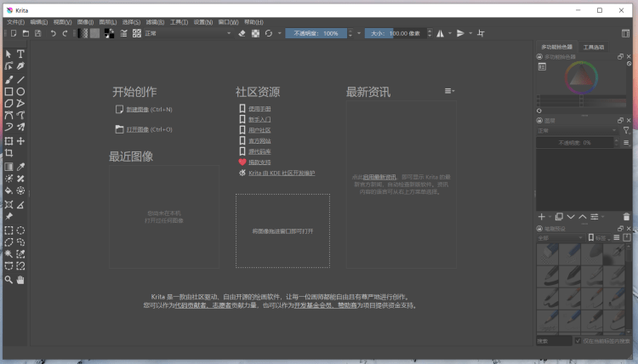
Task: Open the 官方网站 link
Action: coord(259,140)
